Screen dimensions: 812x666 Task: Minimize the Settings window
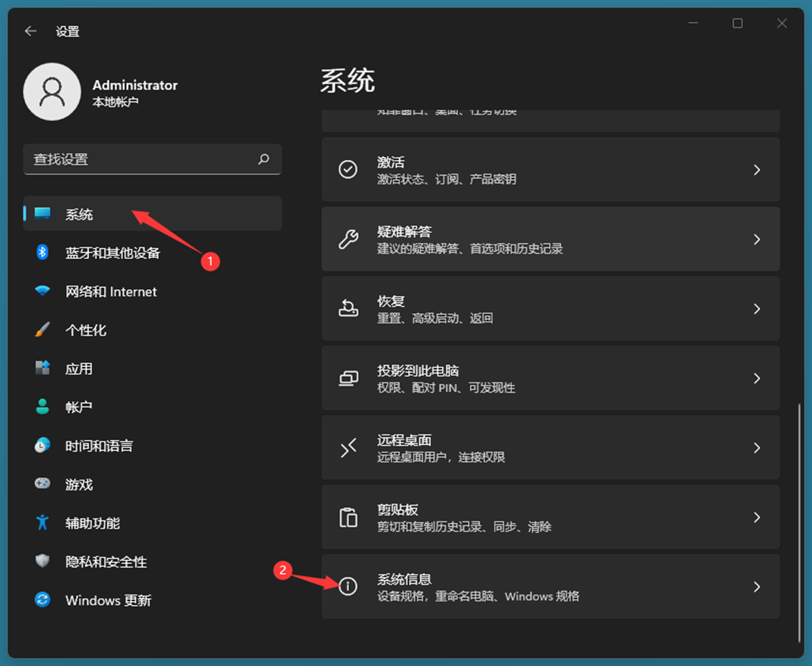tap(693, 23)
